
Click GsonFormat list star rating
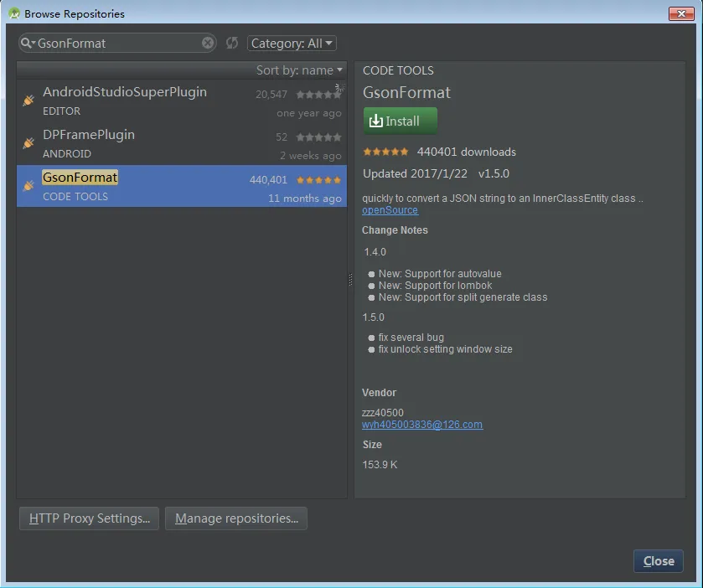pyautogui.click(x=318, y=180)
